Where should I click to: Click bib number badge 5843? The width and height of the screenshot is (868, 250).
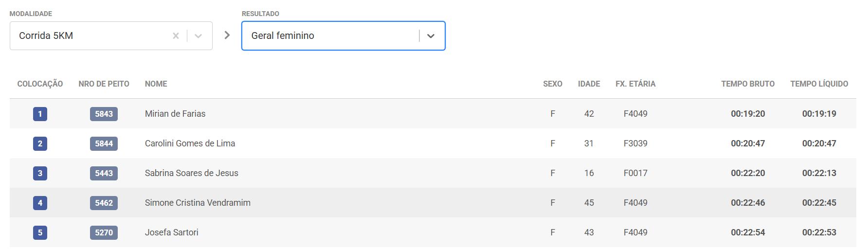104,114
